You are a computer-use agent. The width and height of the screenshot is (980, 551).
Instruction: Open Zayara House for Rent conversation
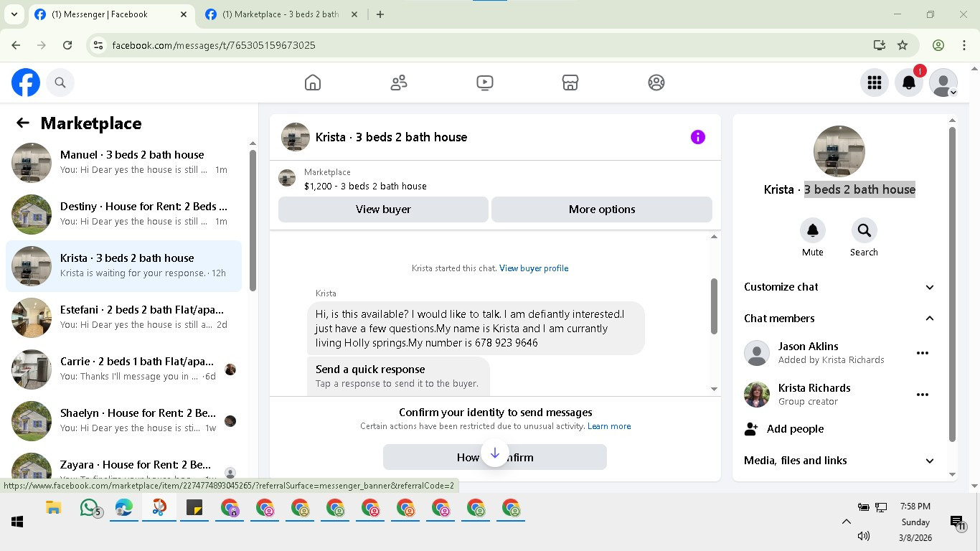pyautogui.click(x=123, y=464)
